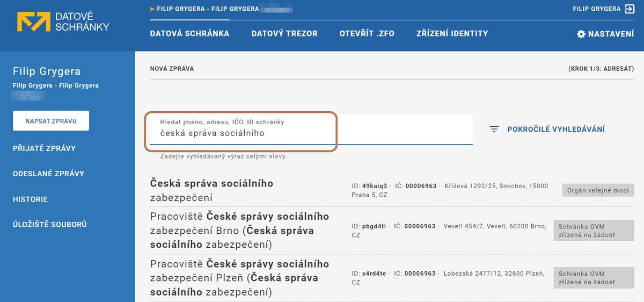The image size is (644, 302).
Task: Open the Datová schránka tab
Action: 189,33
